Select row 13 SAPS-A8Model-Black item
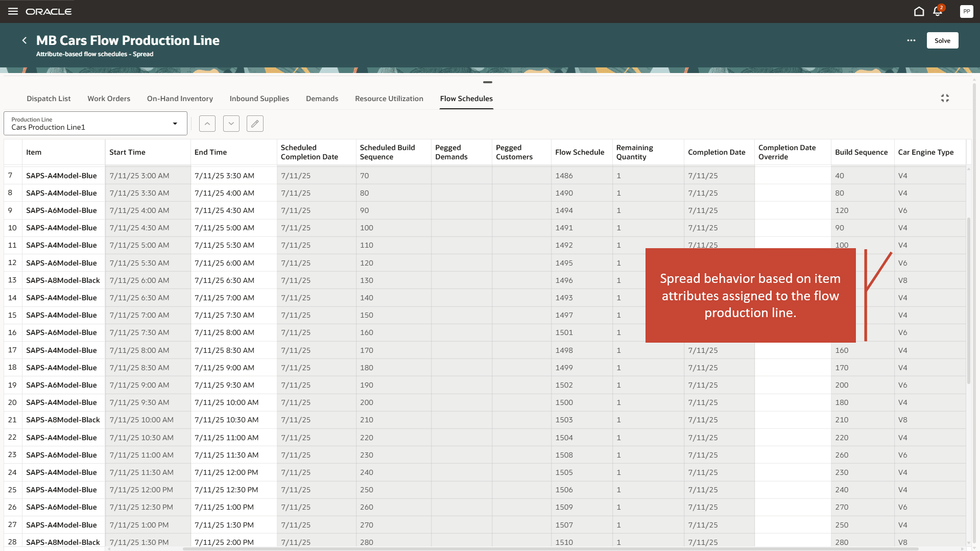The height and width of the screenshot is (551, 980). (x=63, y=280)
